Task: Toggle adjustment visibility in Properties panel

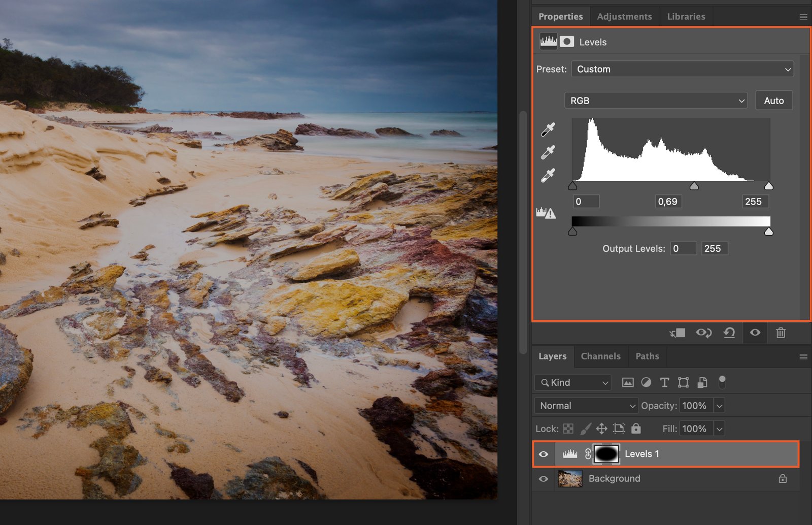Action: 755,333
